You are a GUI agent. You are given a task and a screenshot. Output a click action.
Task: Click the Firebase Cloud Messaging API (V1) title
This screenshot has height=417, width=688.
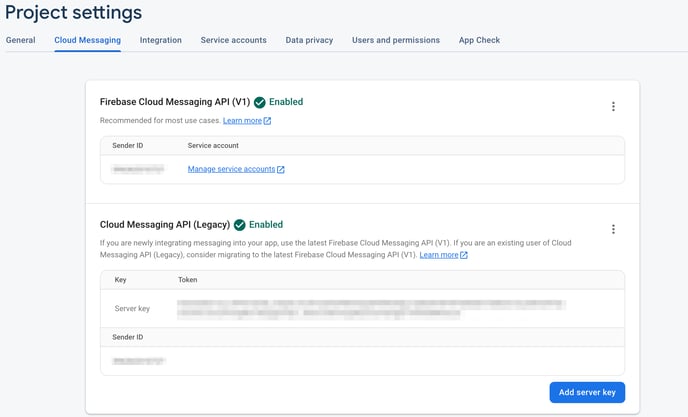point(175,102)
